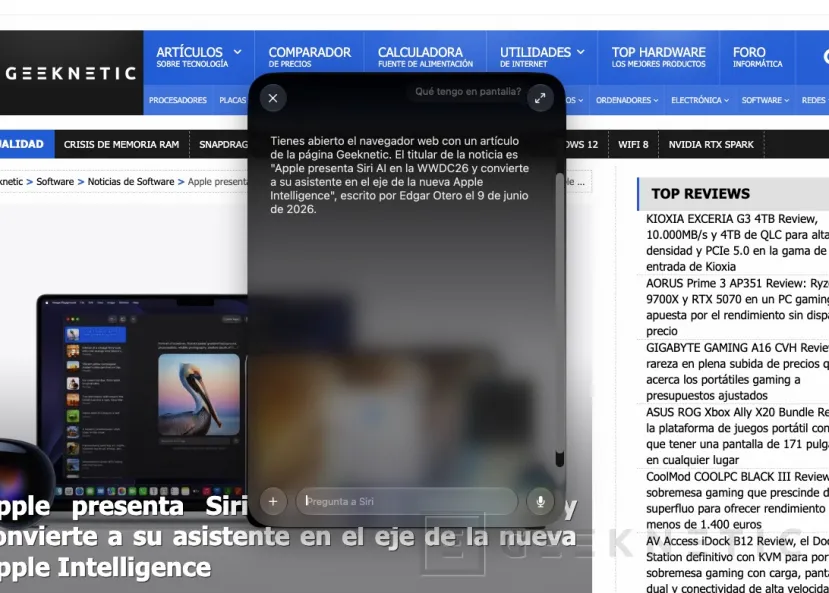Open the Actualidad tab
The image size is (829, 593).
coord(26,144)
